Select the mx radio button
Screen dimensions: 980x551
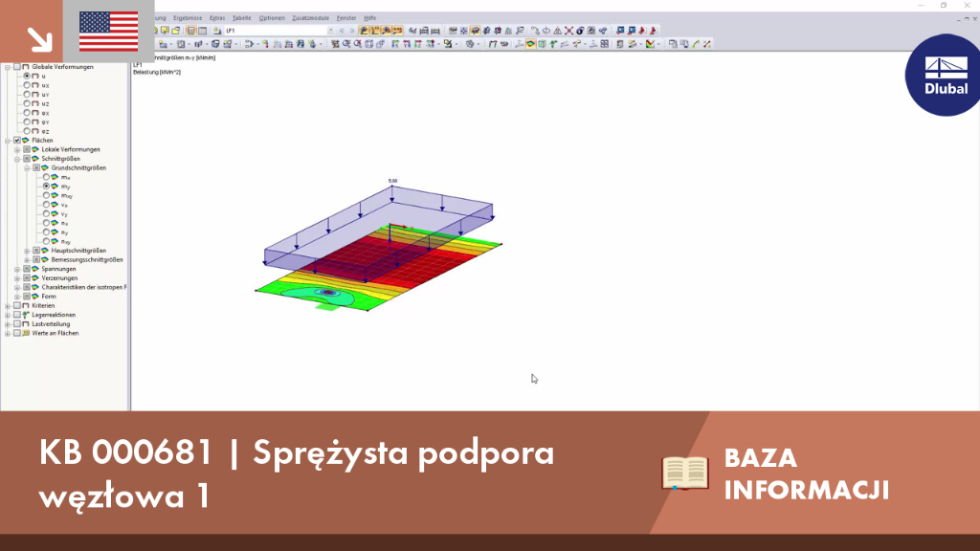(x=46, y=177)
